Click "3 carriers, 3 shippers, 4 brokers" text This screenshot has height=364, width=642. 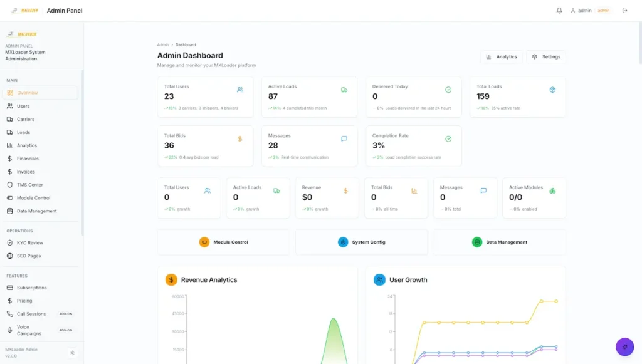(x=208, y=108)
